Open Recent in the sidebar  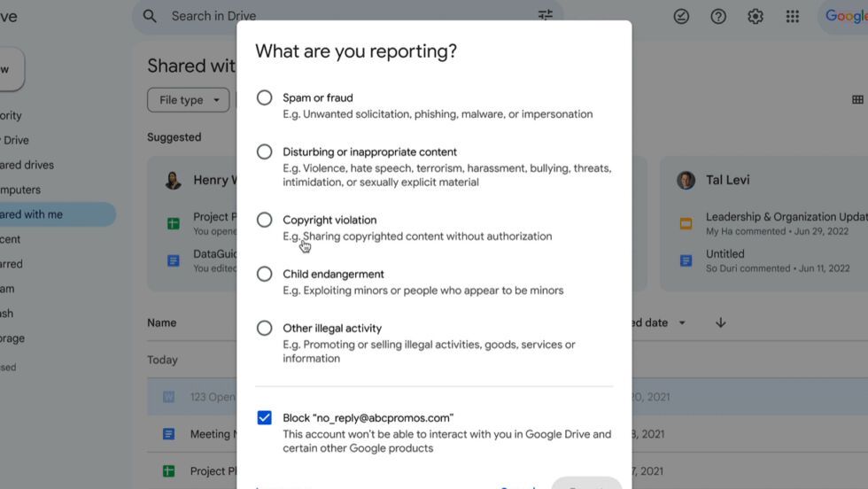coord(11,239)
